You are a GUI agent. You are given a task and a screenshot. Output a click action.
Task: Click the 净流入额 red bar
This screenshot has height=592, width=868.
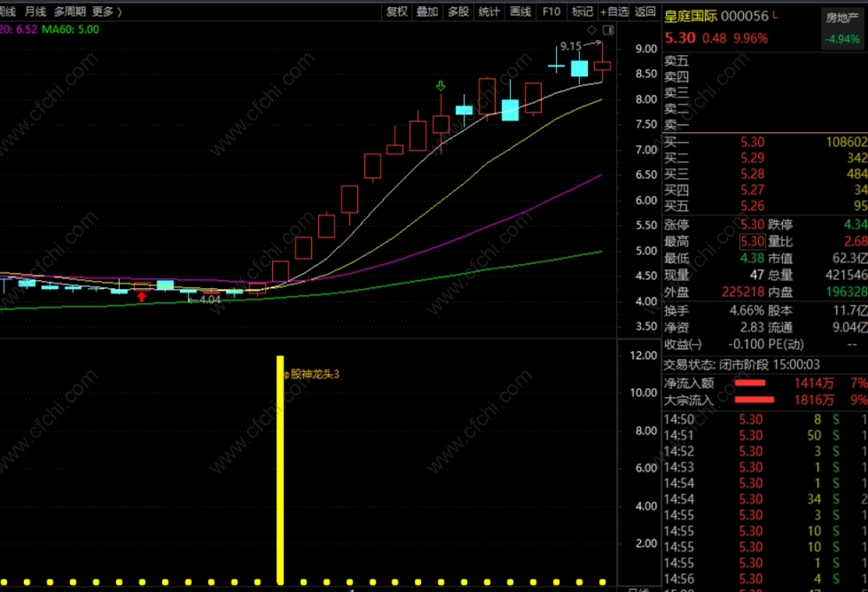750,383
